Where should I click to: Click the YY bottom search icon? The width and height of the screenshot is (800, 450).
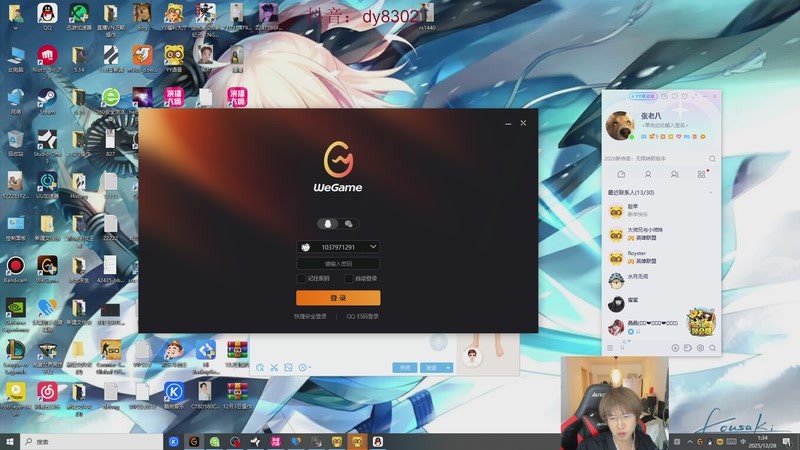click(x=712, y=348)
